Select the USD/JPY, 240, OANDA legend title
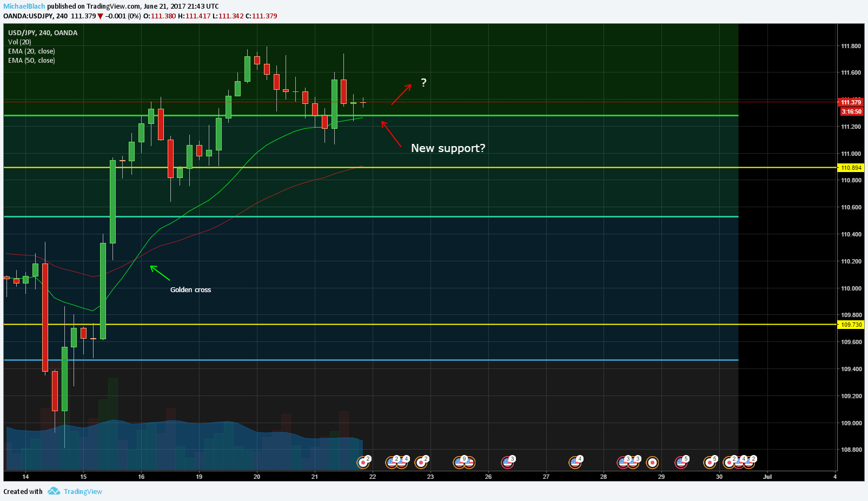The width and height of the screenshot is (868, 501). (x=43, y=32)
